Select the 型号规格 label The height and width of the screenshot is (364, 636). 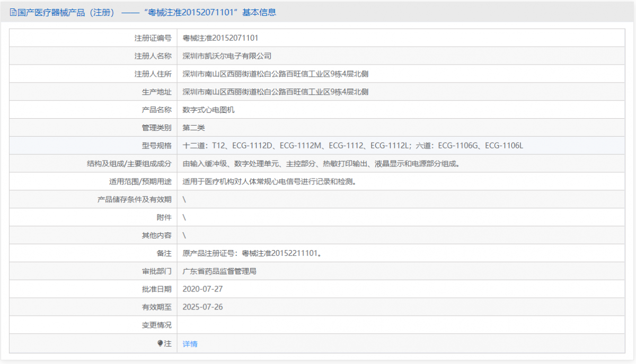(x=157, y=146)
